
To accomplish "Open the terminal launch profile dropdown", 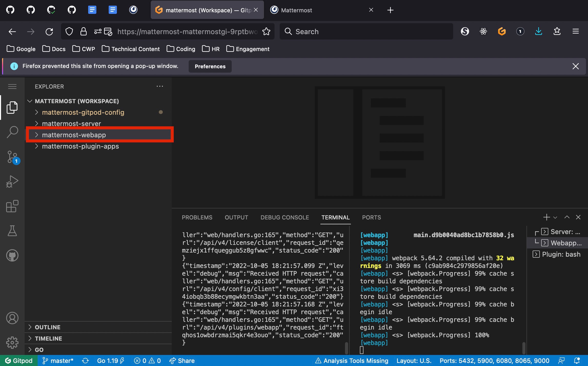I will [555, 217].
